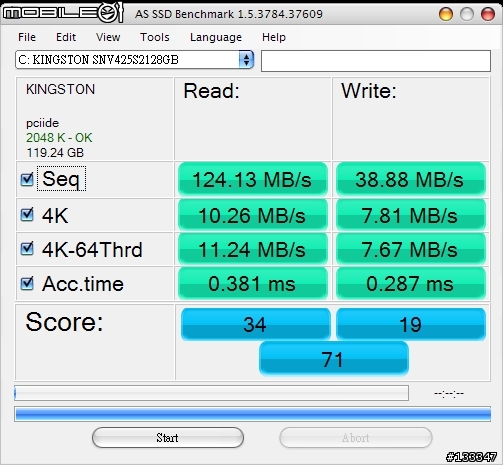The width and height of the screenshot is (503, 465).
Task: Click the Start button
Action: (168, 438)
